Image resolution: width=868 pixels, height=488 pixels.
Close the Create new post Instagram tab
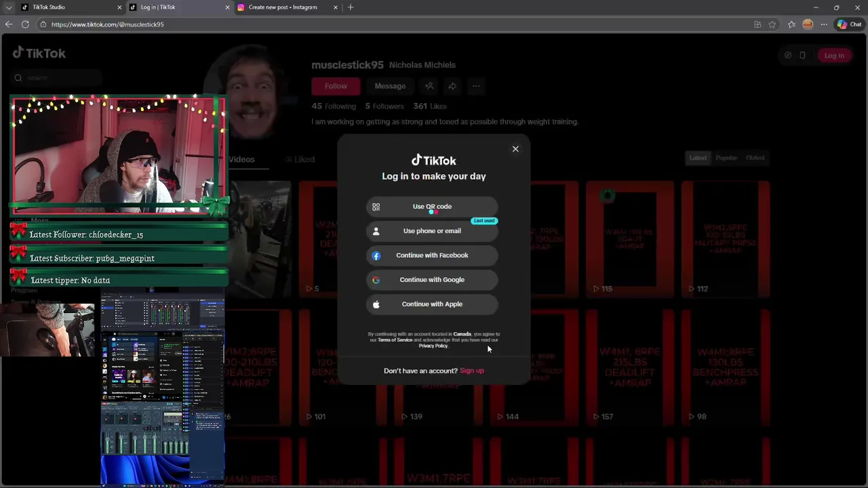click(335, 7)
